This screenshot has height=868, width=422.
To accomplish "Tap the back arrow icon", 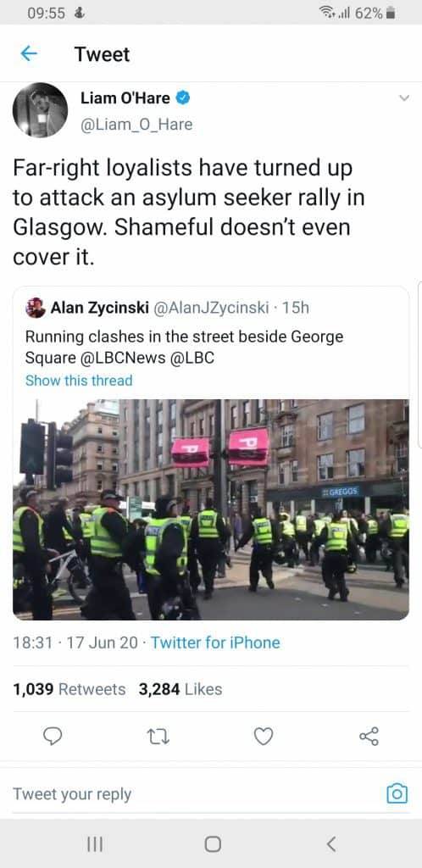I will pyautogui.click(x=29, y=53).
